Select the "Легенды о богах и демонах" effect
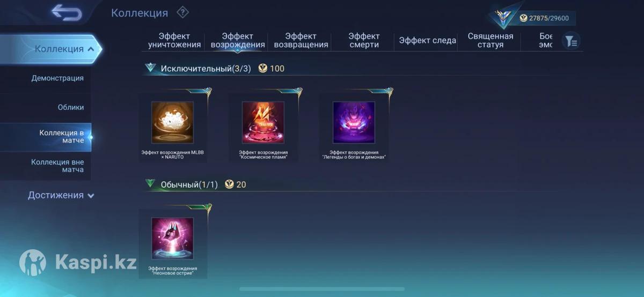Viewport: 644px width, 297px height. (x=354, y=122)
